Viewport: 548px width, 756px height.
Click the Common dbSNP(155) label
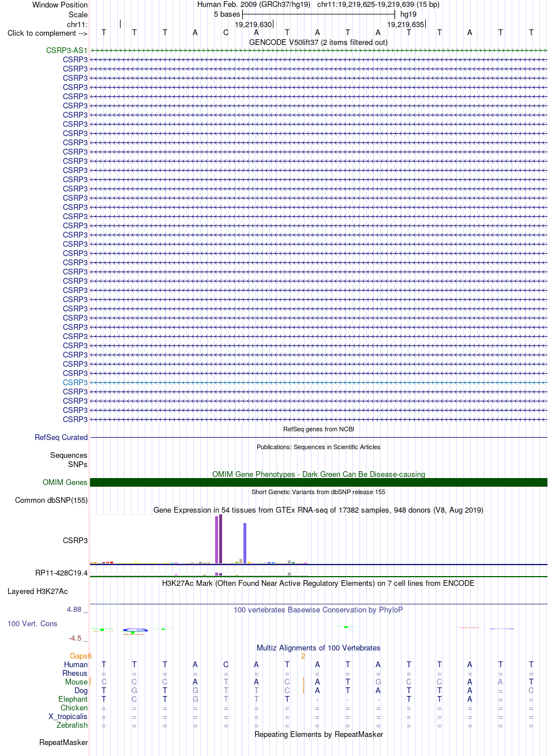pyautogui.click(x=51, y=501)
